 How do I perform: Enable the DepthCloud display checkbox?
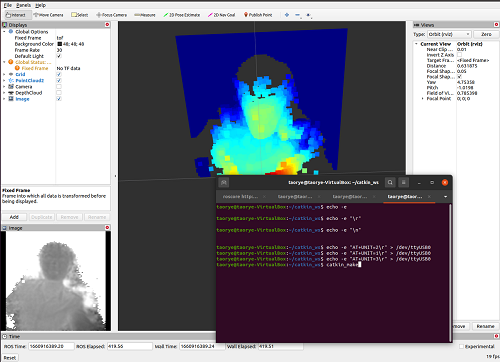59,93
